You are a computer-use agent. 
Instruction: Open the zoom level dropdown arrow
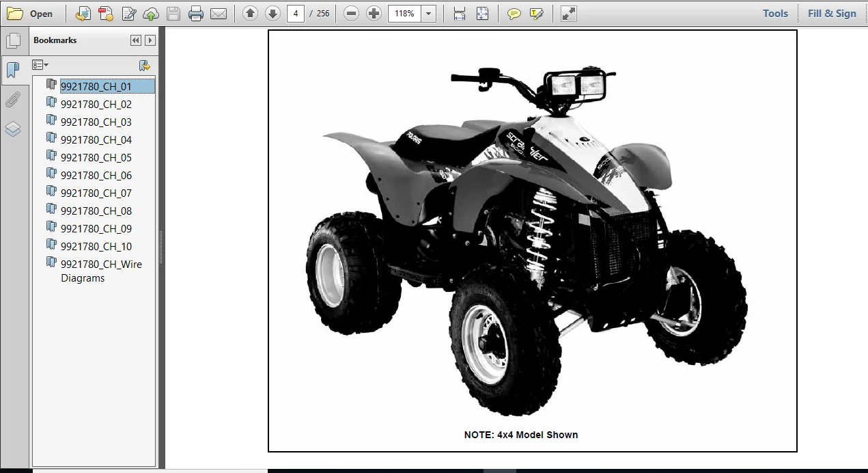pyautogui.click(x=429, y=13)
